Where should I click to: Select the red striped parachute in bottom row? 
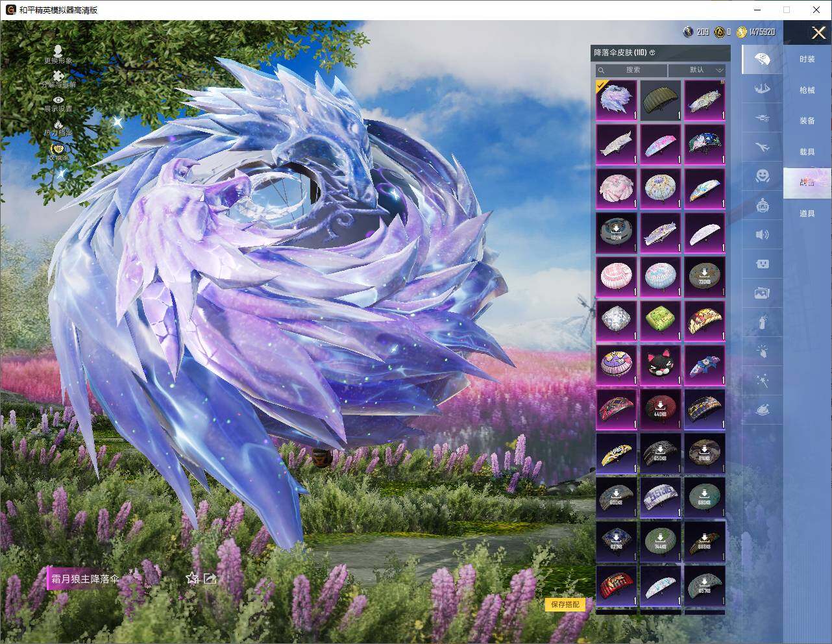click(617, 586)
